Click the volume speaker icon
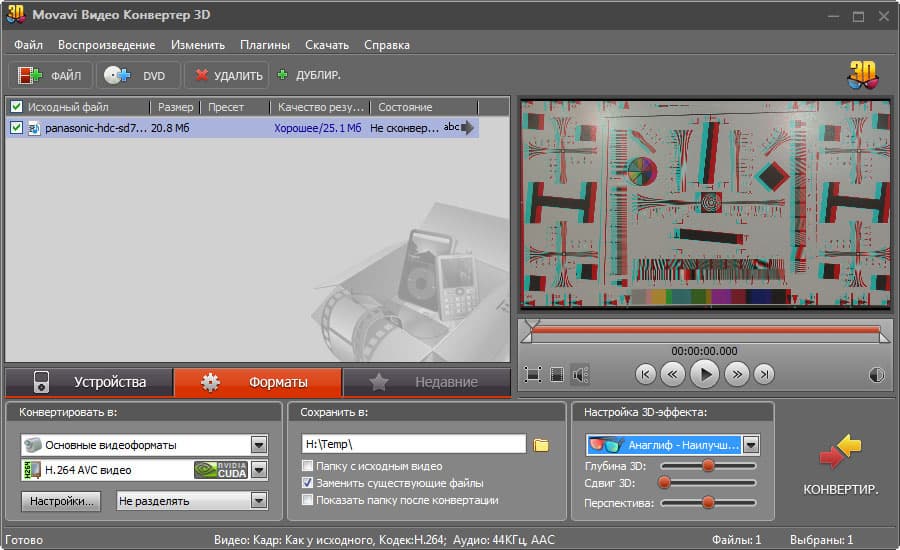The height and width of the screenshot is (550, 900). click(581, 374)
